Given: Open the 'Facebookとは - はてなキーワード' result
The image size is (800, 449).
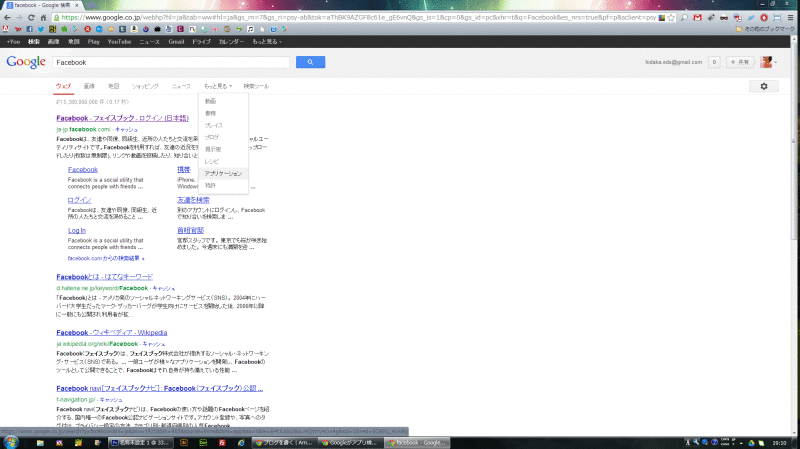Looking at the screenshot, I should coord(105,277).
